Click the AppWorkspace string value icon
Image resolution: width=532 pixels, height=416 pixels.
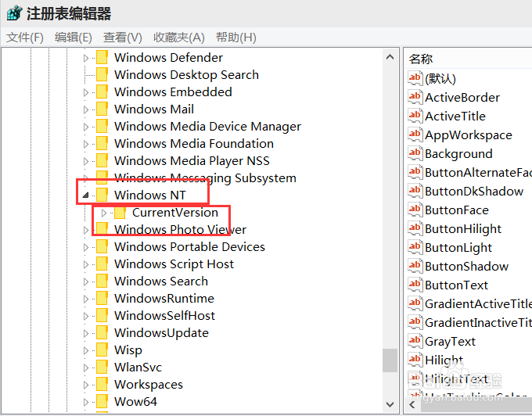[415, 134]
